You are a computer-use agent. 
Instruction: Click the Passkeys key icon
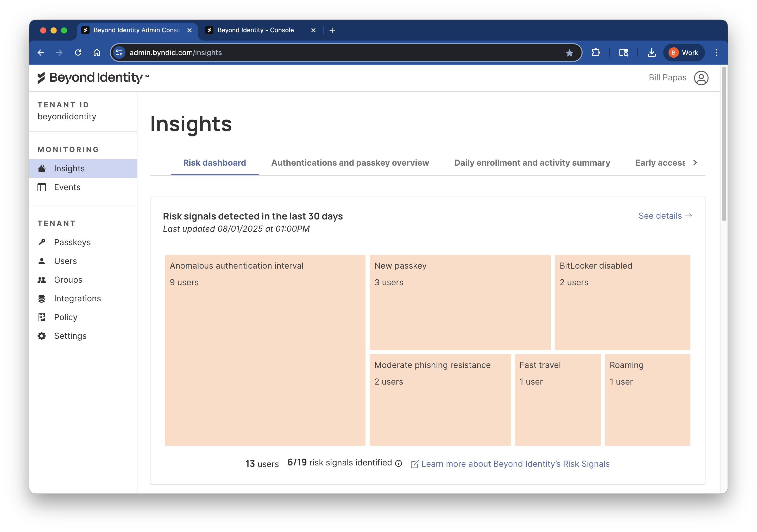pyautogui.click(x=42, y=242)
